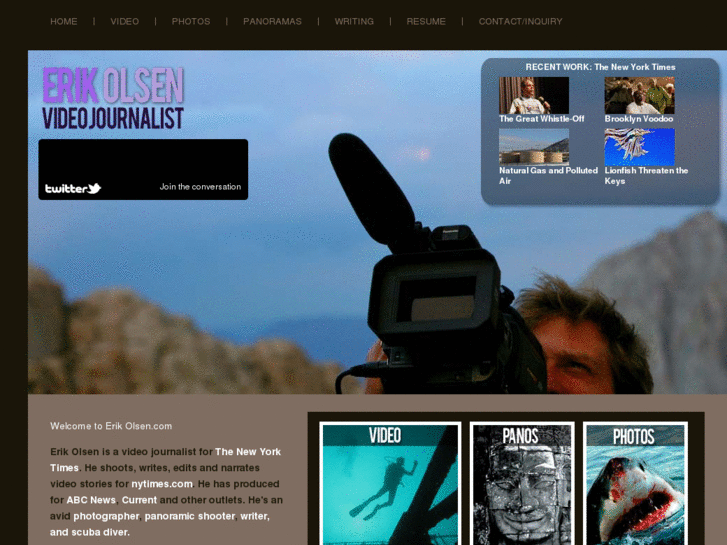Open the WRITING navigation item

354,21
